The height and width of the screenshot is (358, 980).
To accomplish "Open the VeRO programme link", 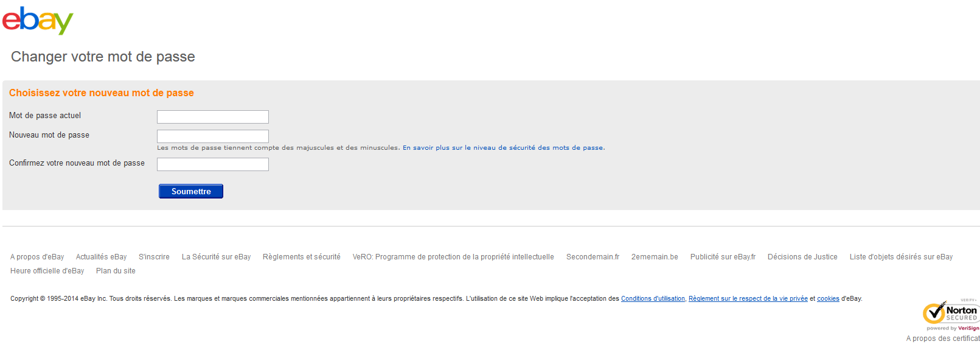I will (453, 257).
